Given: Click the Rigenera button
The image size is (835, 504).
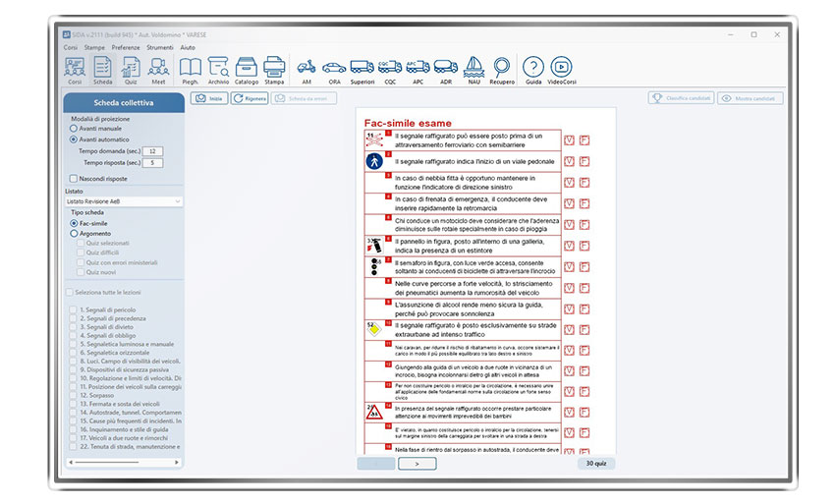Looking at the screenshot, I should click(250, 98).
